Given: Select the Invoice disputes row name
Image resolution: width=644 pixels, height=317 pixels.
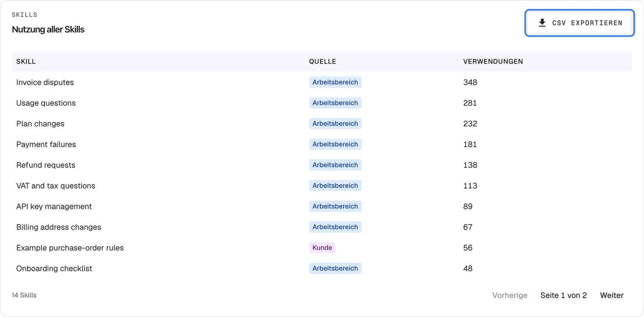Looking at the screenshot, I should coord(45,82).
